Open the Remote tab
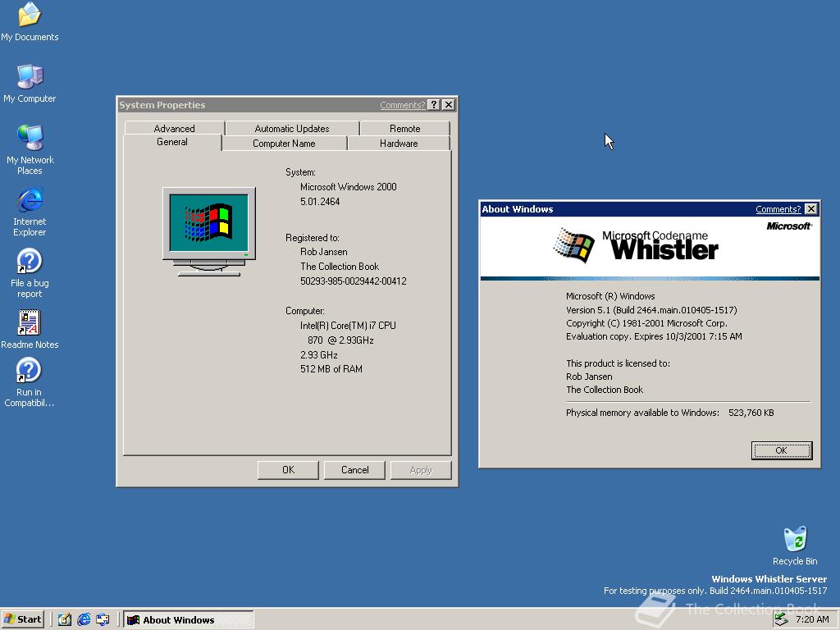 click(x=405, y=128)
